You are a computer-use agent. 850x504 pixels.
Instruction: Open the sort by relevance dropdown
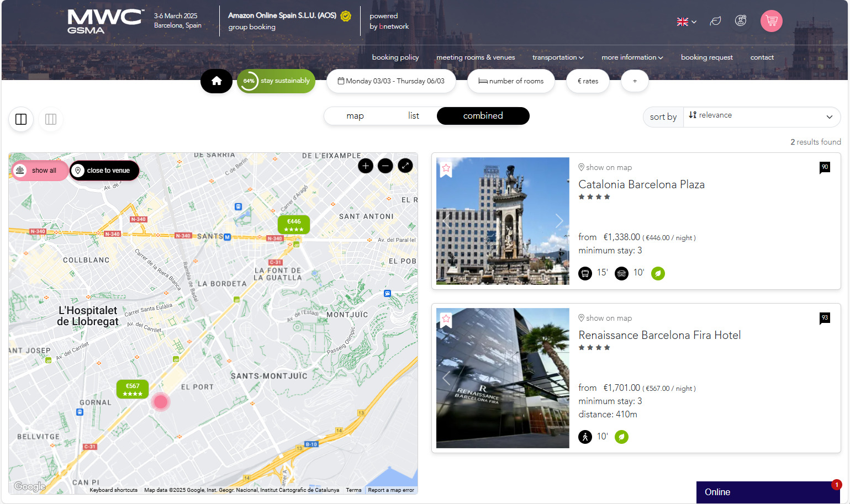(x=761, y=116)
